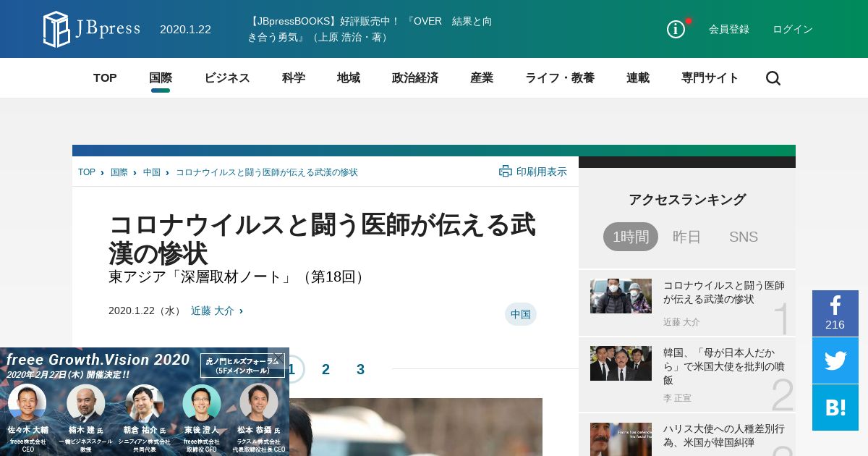
Task: Go to TOP in main navigation
Action: [x=105, y=78]
